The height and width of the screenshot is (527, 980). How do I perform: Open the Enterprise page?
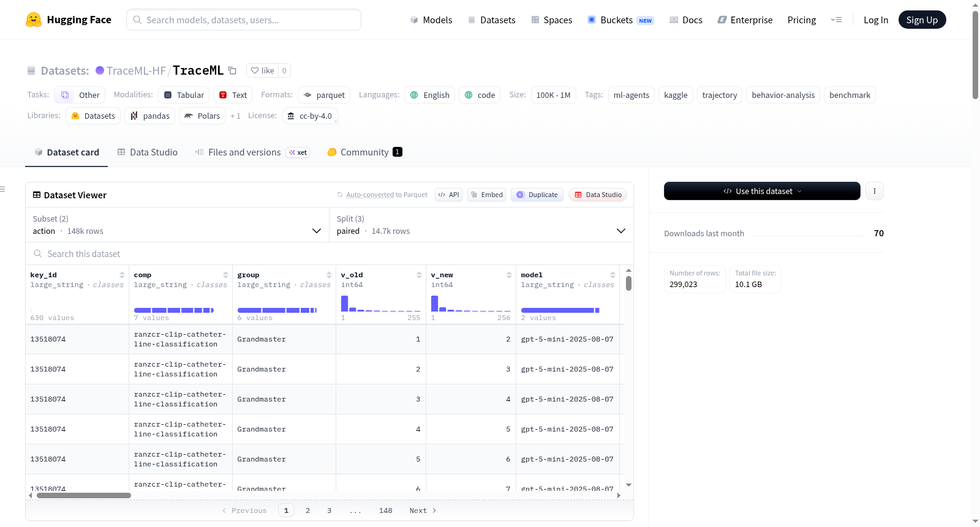(x=745, y=20)
